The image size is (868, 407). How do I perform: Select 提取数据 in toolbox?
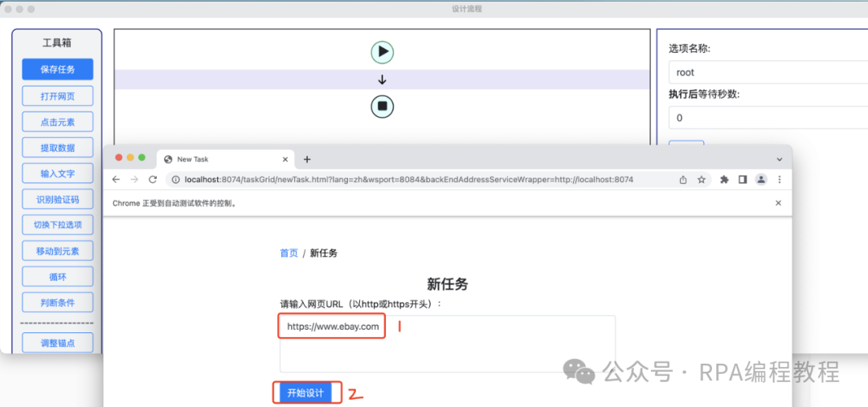(x=58, y=148)
